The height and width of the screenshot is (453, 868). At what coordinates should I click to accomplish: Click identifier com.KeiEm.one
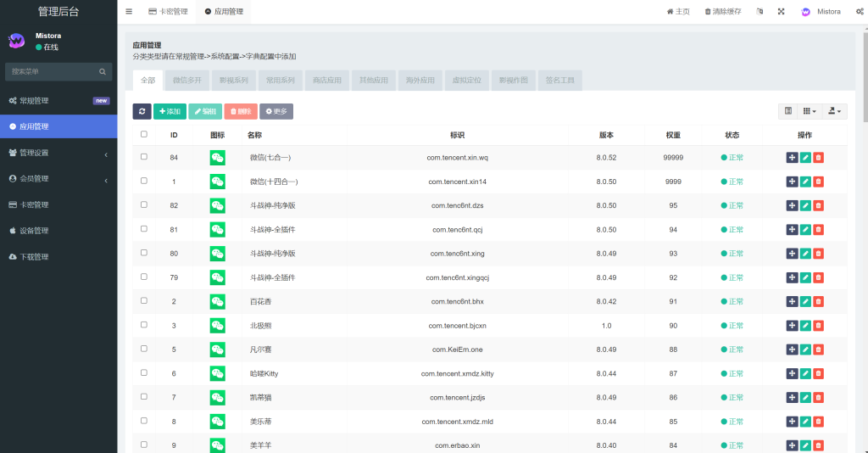click(x=457, y=350)
